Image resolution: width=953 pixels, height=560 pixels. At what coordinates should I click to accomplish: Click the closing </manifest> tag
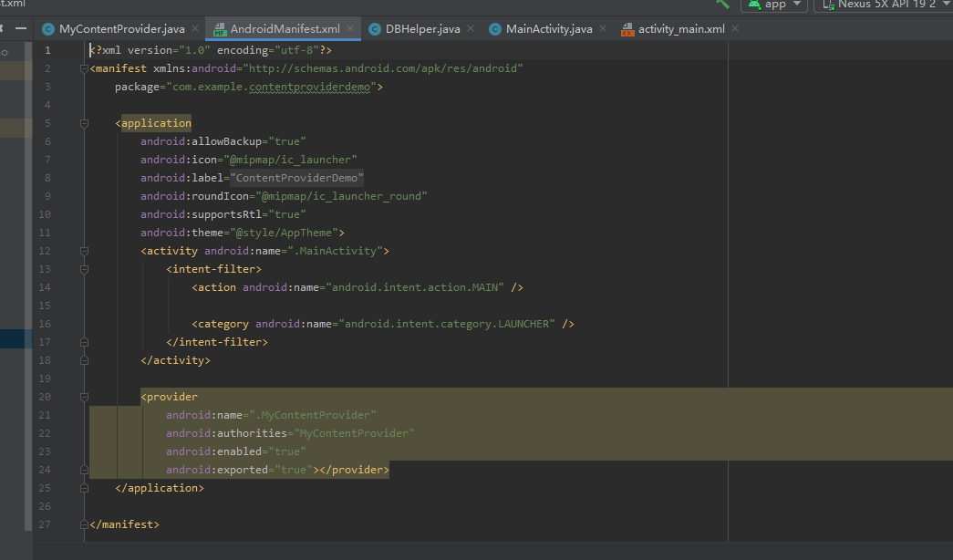(x=125, y=524)
